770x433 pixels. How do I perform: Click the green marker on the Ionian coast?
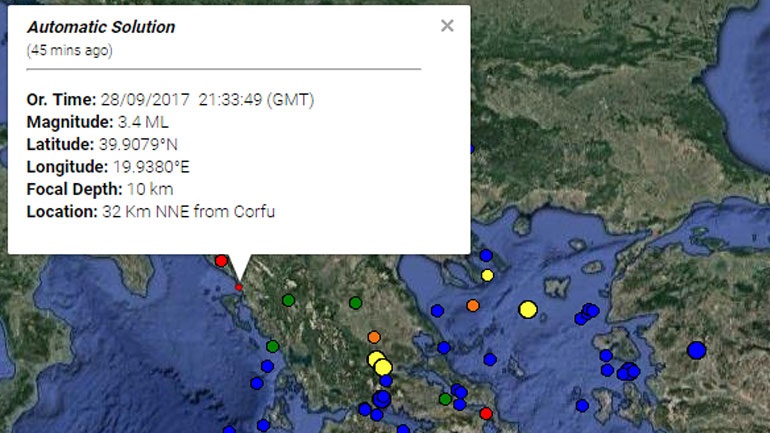pyautogui.click(x=273, y=347)
